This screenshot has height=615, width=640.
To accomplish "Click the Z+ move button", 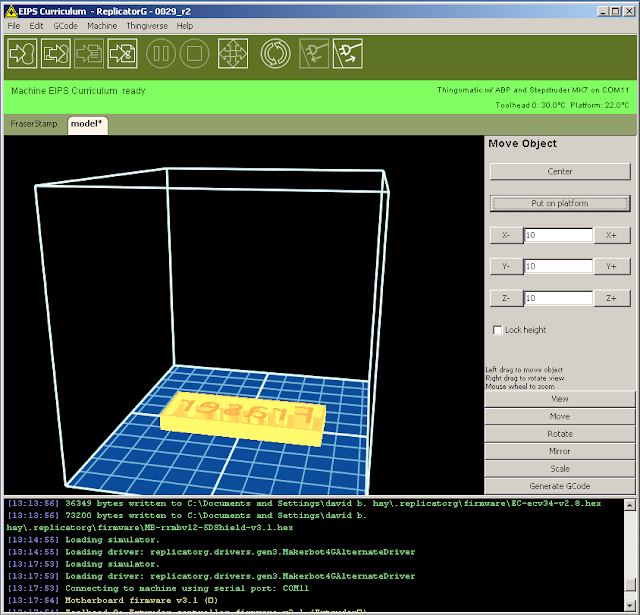I will click(611, 298).
